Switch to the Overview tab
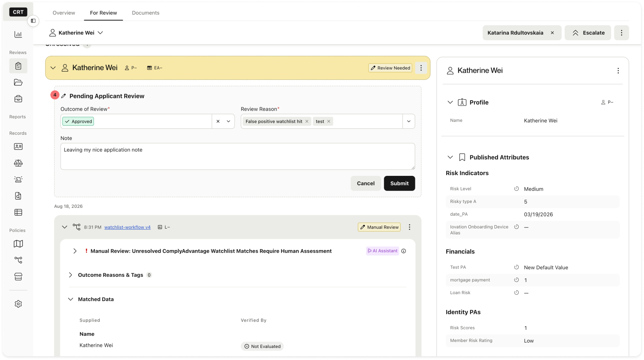The image size is (644, 360). click(x=64, y=13)
